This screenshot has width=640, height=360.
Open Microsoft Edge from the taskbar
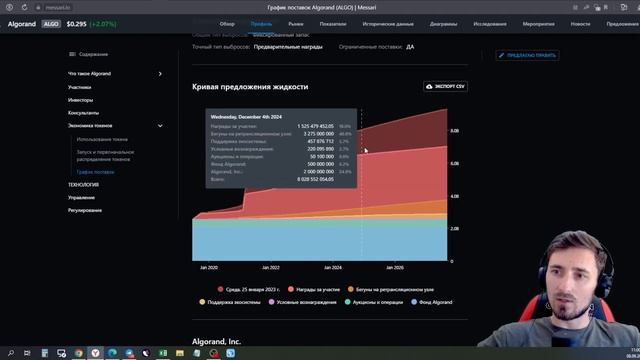click(x=112, y=353)
